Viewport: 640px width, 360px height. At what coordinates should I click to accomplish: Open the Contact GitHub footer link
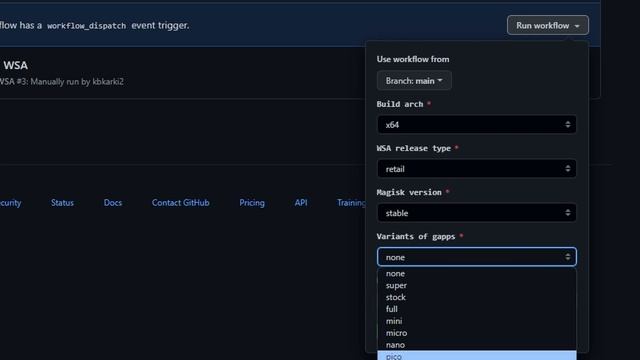point(180,202)
